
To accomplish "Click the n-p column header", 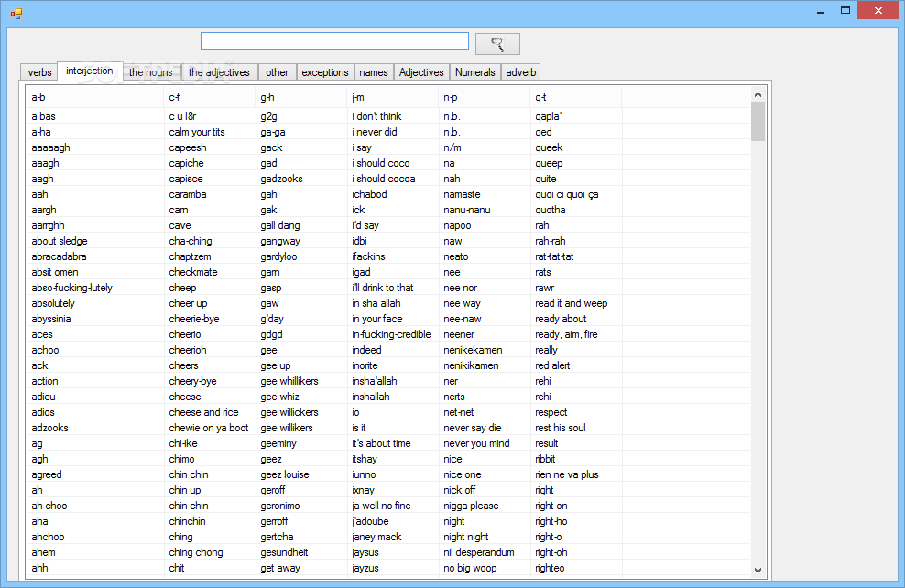I will pos(485,97).
